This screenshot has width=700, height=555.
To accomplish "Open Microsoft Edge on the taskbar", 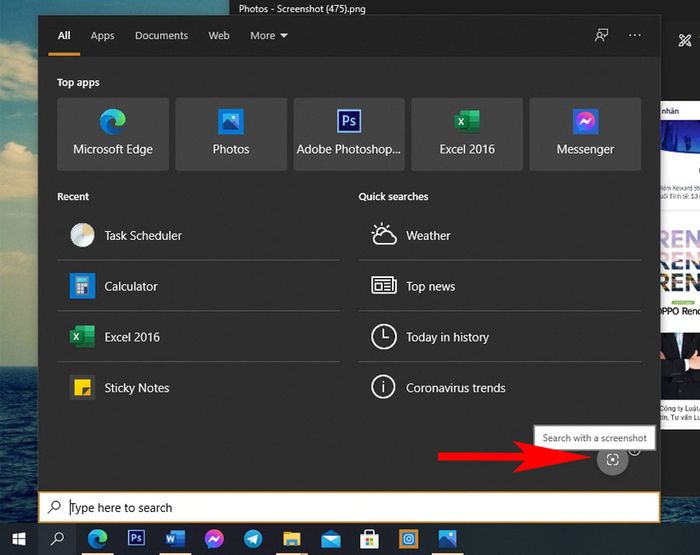I will click(97, 539).
